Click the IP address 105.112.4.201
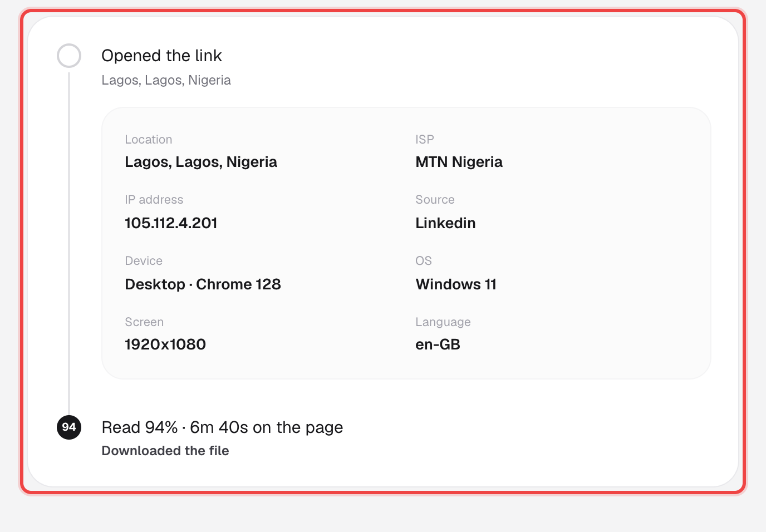This screenshot has width=766, height=532. pos(171,223)
